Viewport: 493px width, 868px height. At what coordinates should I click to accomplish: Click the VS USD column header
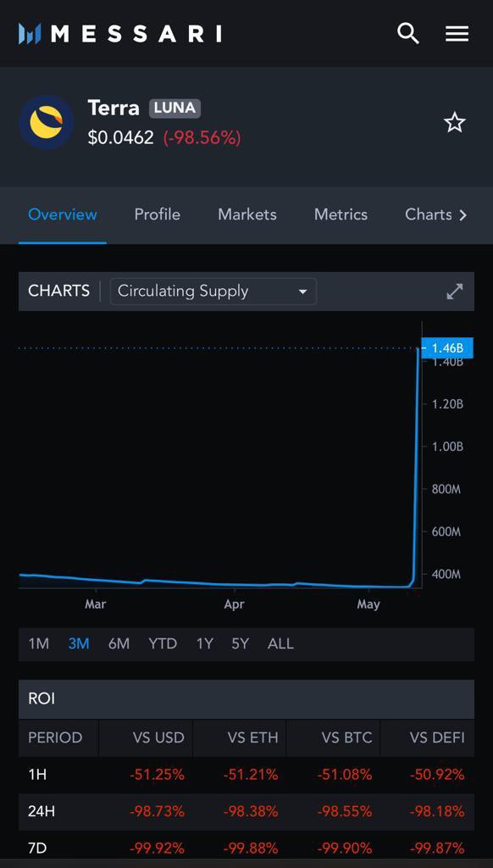pos(158,737)
